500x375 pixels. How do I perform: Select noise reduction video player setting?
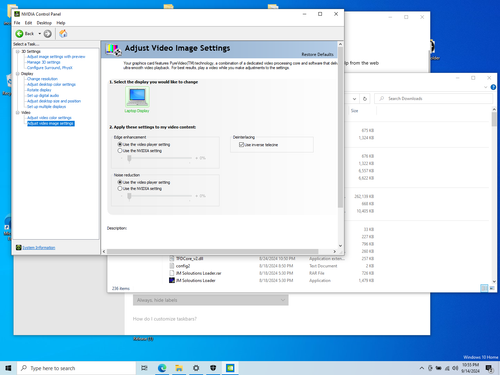(x=120, y=182)
